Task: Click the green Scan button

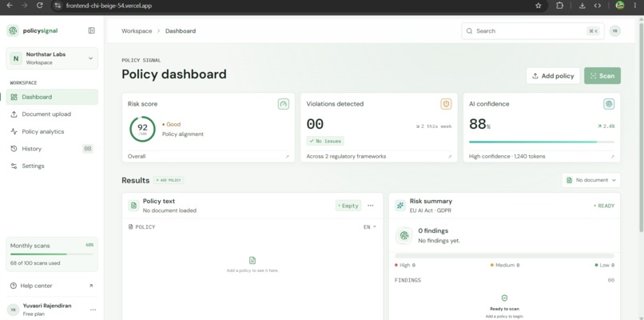Action: [x=602, y=76]
